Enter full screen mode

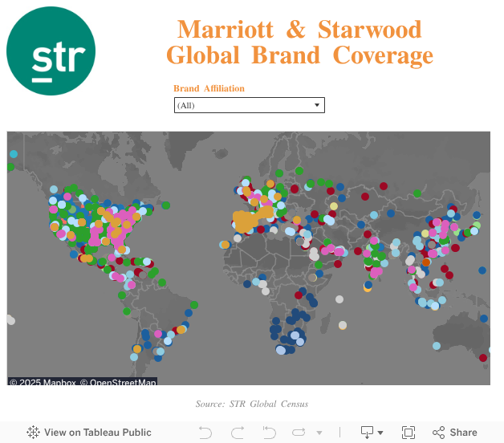click(x=408, y=433)
